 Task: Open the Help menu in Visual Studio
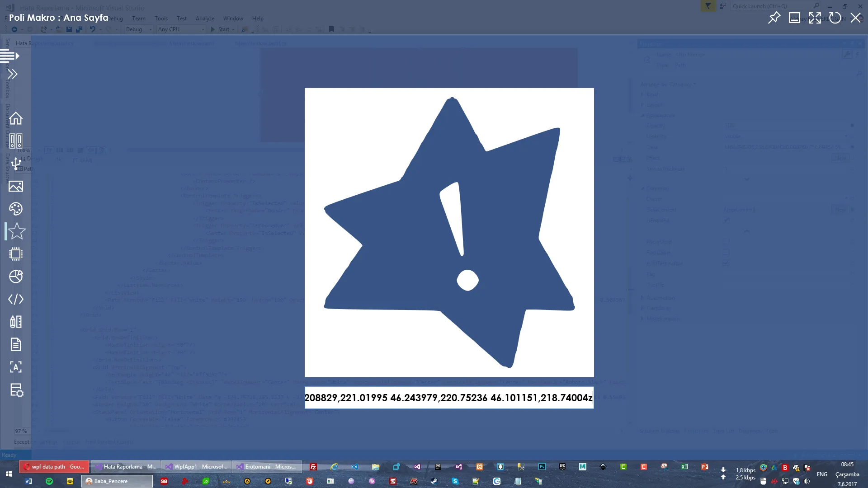(x=258, y=19)
